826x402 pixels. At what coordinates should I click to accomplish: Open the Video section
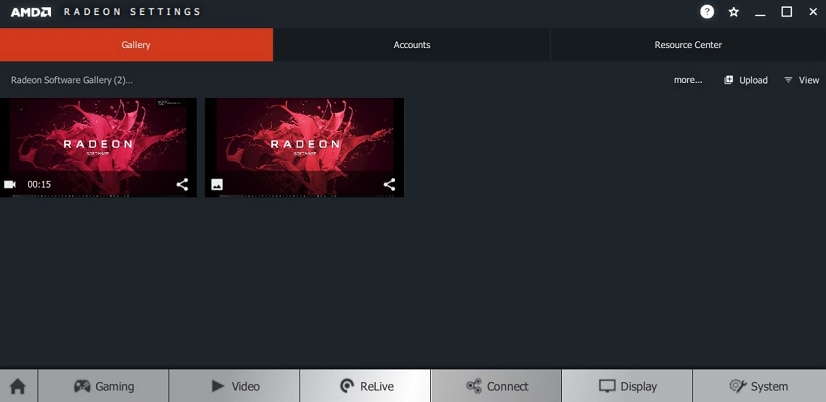[234, 386]
